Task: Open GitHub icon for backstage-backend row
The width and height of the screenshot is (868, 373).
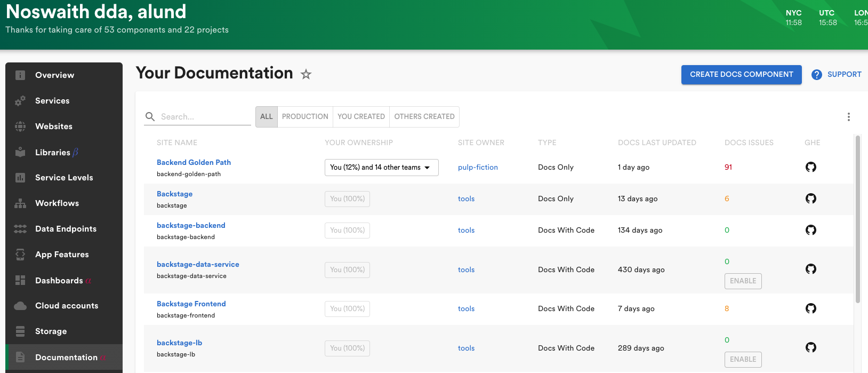Action: (x=810, y=230)
